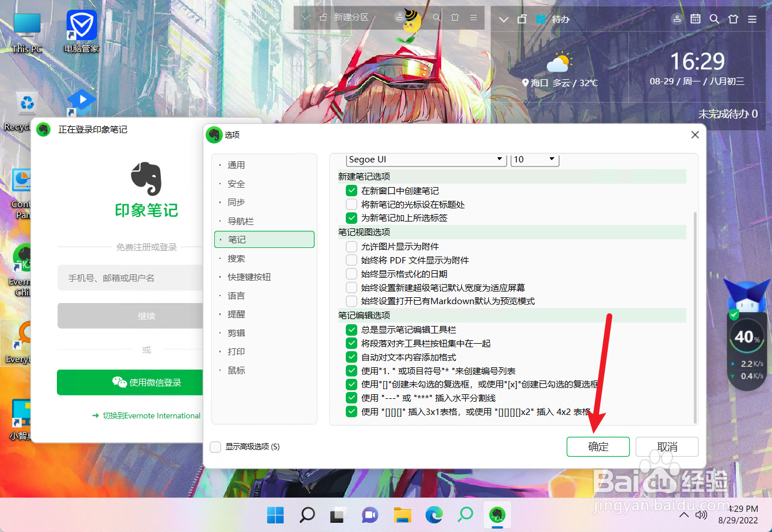Check 始终设置新建超级笔记默认宽度为适应屏幕
Viewport: 772px width, 532px height.
352,288
